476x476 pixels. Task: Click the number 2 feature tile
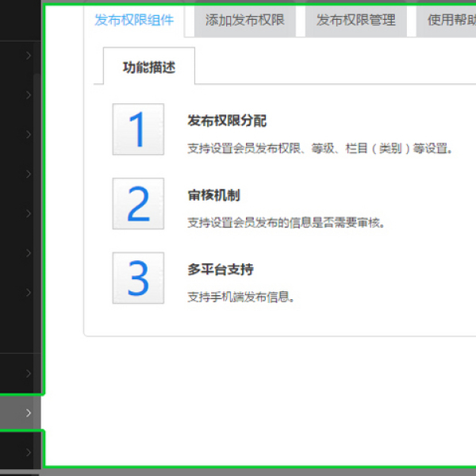(138, 203)
